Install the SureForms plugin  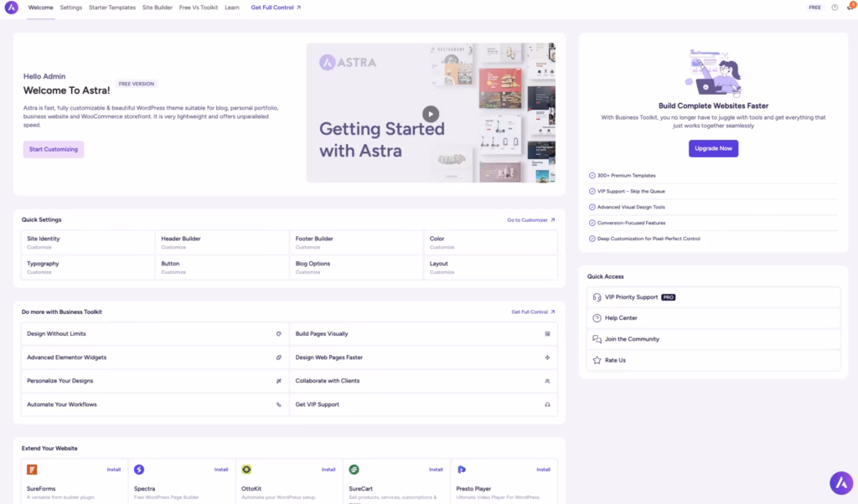(x=114, y=470)
